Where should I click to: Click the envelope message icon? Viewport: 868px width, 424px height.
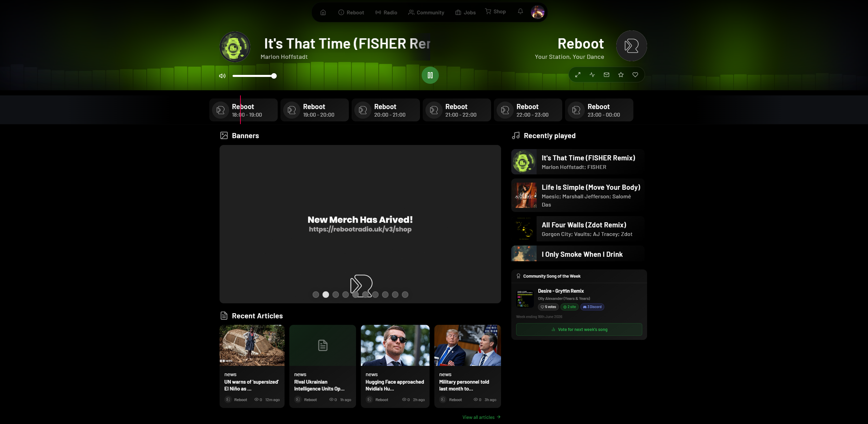coord(606,75)
